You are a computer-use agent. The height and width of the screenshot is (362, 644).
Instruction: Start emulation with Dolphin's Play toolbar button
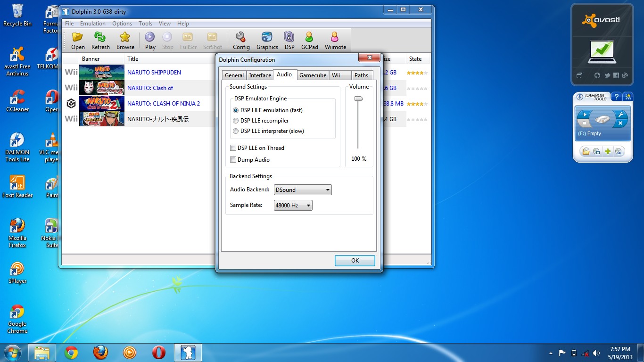(150, 41)
